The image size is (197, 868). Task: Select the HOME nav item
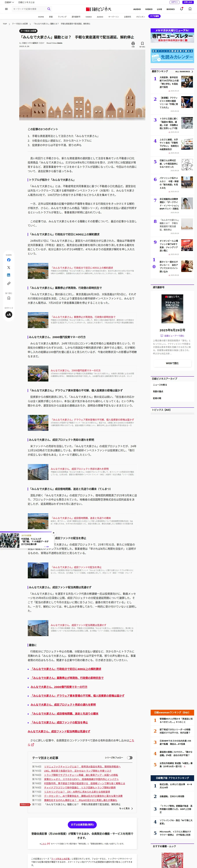(41, 16)
